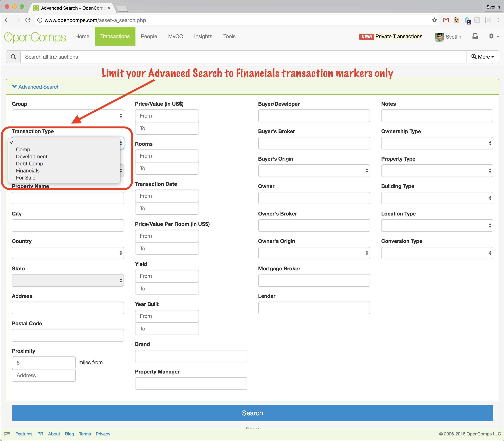Choose Debt Comp in the list
The height and width of the screenshot is (441, 504).
tap(64, 164)
